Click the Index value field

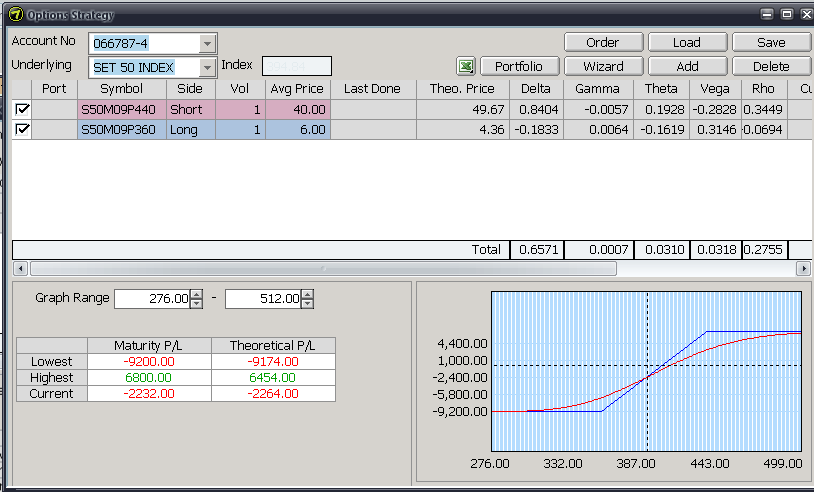[297, 66]
